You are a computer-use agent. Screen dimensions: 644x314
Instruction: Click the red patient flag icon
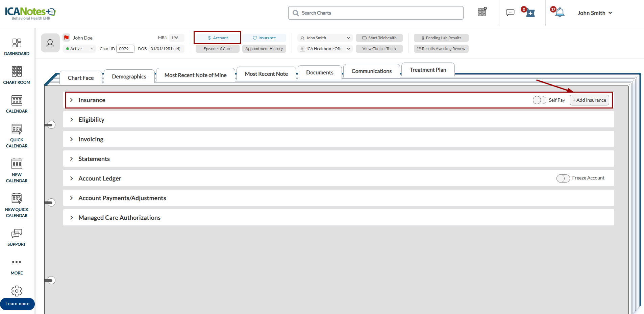pyautogui.click(x=67, y=38)
